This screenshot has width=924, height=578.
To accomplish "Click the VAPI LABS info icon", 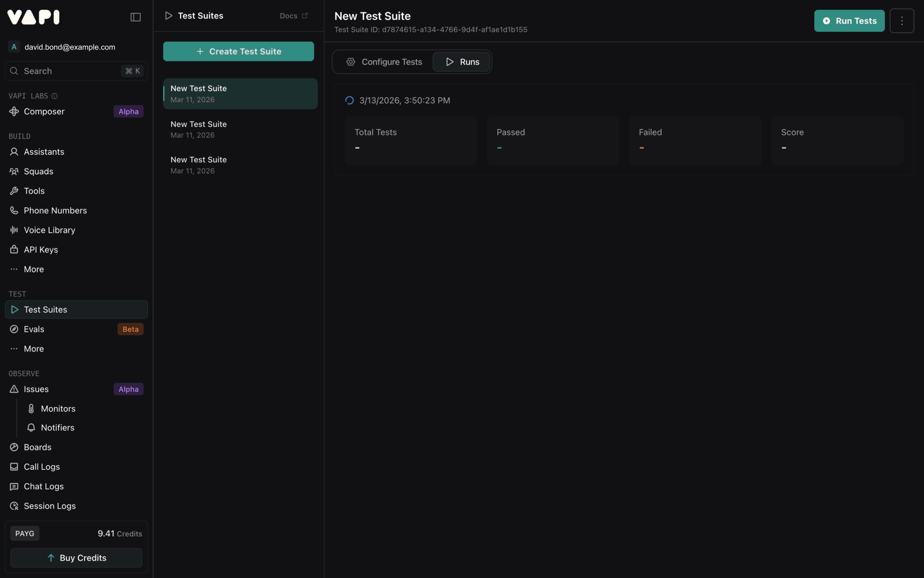I will tap(54, 96).
